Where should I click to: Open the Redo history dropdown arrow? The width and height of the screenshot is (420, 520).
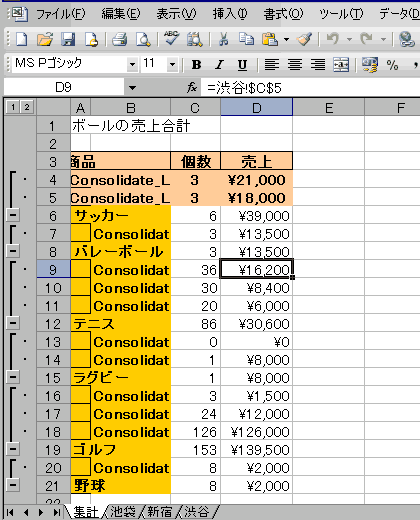tap(384, 39)
